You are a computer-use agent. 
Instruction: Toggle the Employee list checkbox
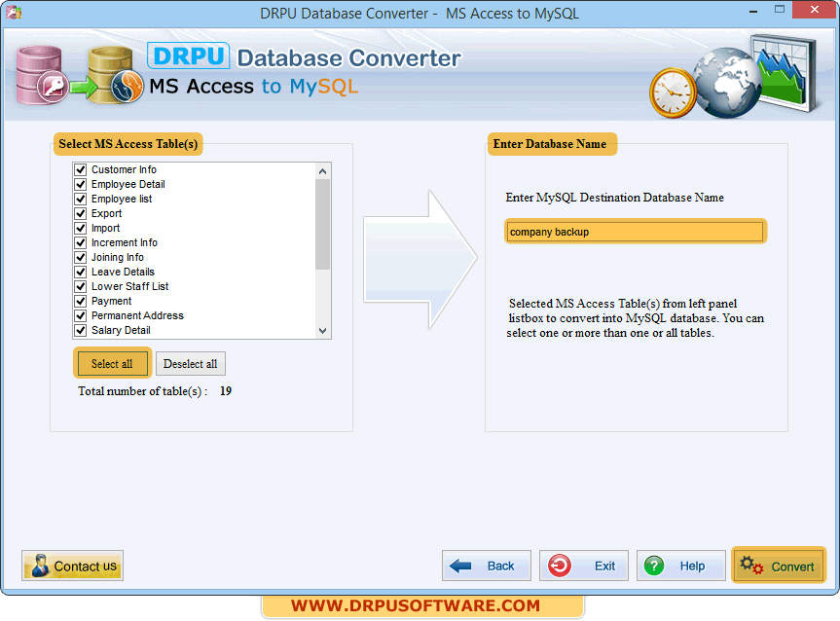click(x=81, y=199)
